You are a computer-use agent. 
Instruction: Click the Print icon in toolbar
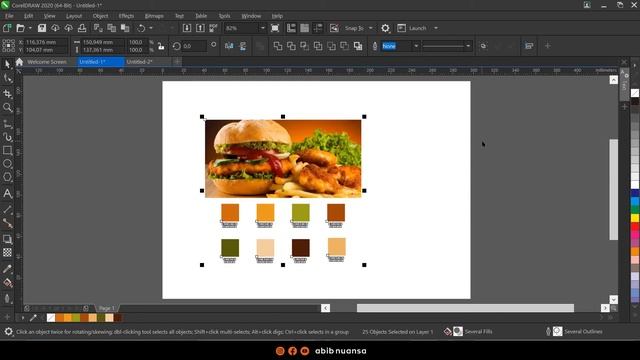82,28
